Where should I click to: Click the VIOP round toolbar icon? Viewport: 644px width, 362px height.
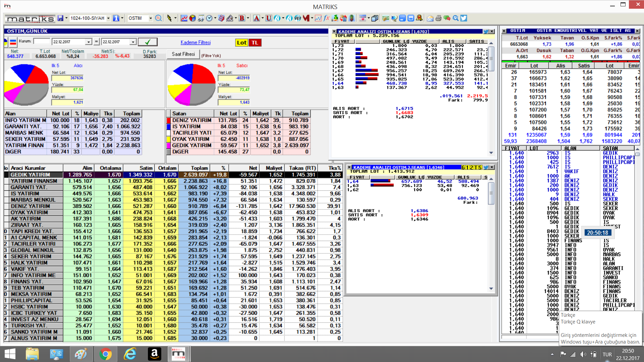pos(298,18)
